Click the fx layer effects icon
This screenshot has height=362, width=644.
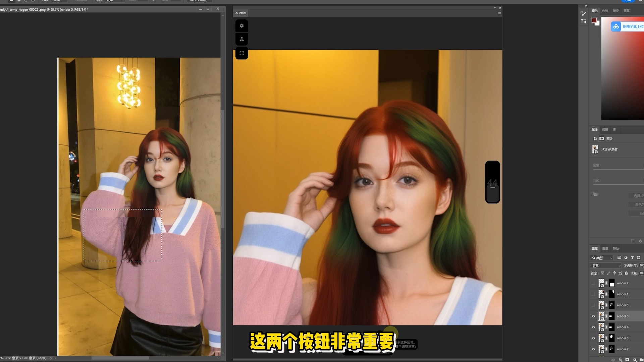tap(620, 360)
